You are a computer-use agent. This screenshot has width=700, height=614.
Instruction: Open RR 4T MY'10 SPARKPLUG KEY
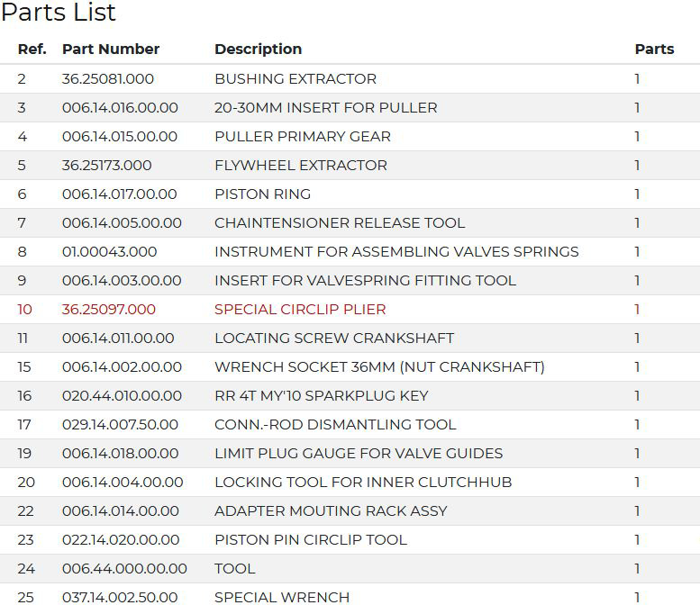pyautogui.click(x=322, y=396)
